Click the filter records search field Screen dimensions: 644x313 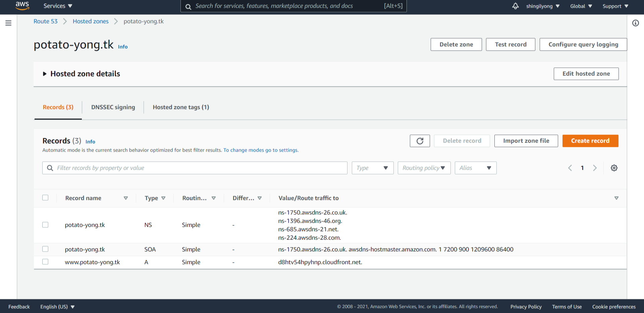click(195, 168)
